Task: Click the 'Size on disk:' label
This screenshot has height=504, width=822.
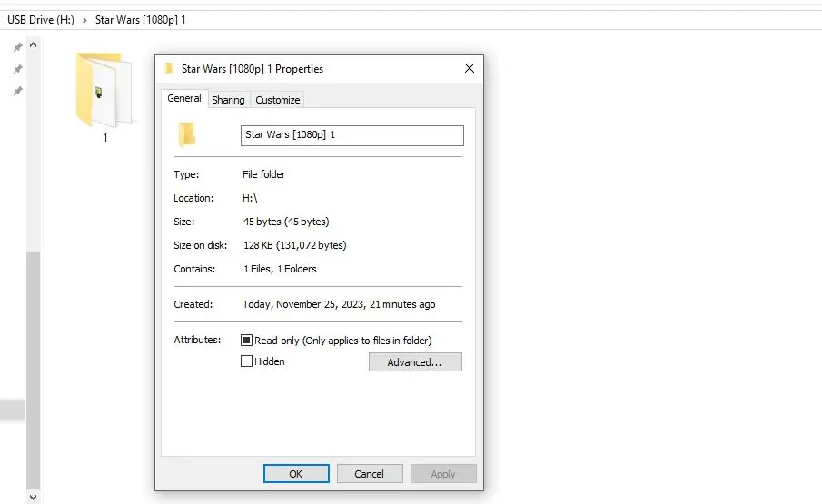Action: click(x=200, y=245)
